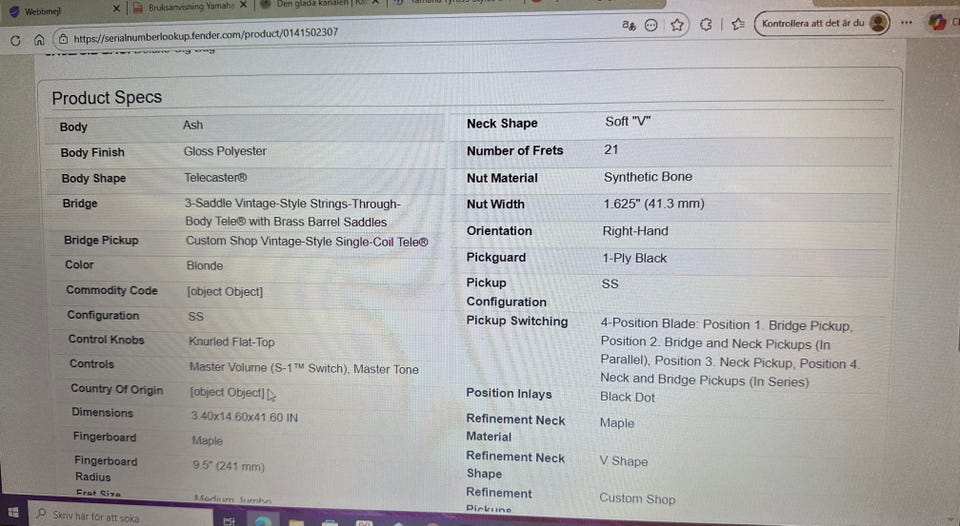The width and height of the screenshot is (960, 526).
Task: Select the Custom Shop refinement pickups value
Action: coord(637,498)
